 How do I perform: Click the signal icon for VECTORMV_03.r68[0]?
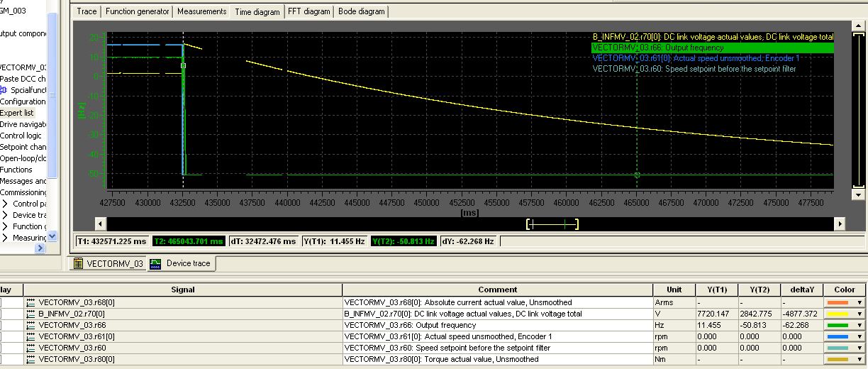tap(30, 302)
